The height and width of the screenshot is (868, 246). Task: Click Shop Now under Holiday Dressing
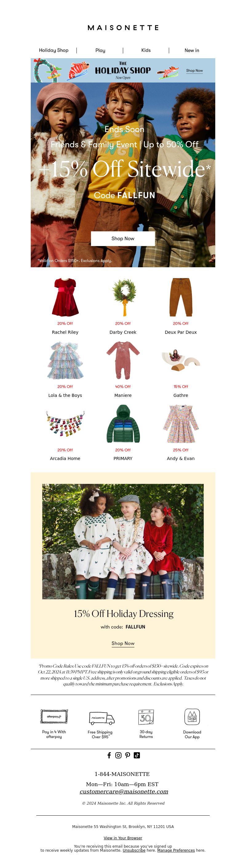coord(123,643)
